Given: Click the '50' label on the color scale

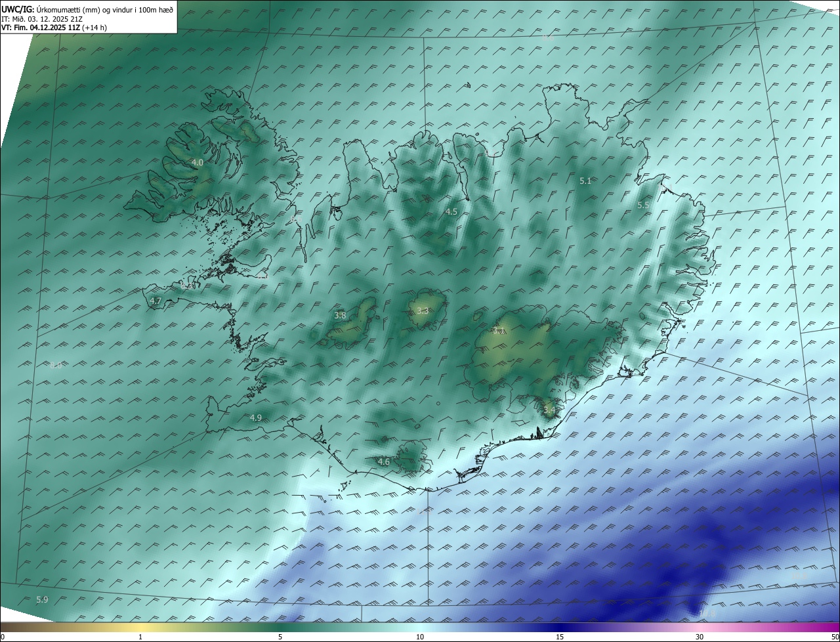Looking at the screenshot, I should click(835, 637).
